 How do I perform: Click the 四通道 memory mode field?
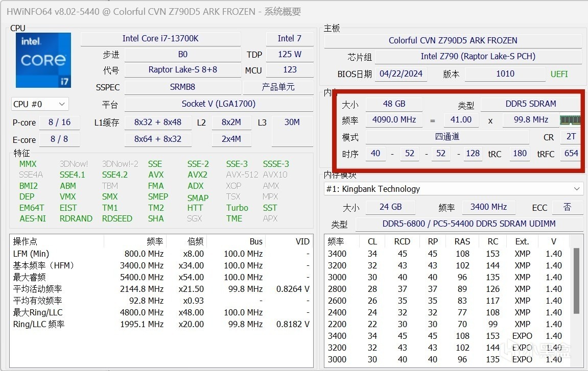point(447,137)
